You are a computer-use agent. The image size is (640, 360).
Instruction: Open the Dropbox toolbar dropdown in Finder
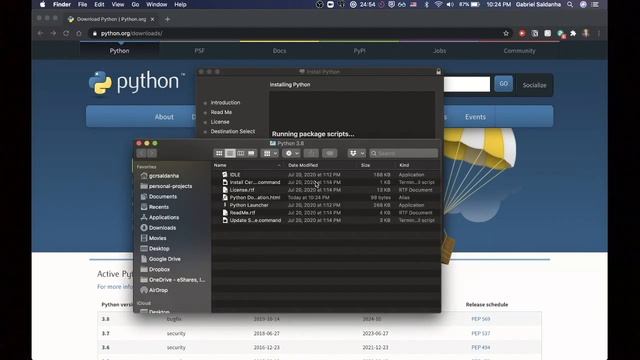point(357,153)
